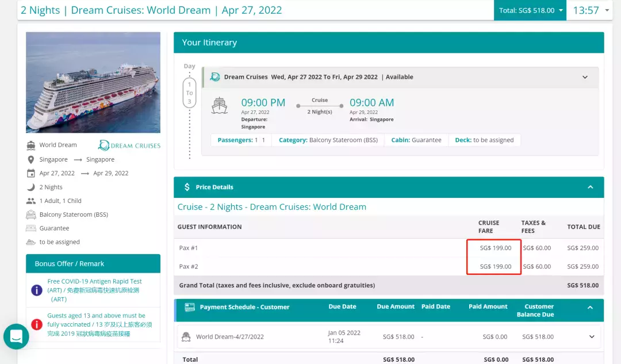Click the Payment Schedule card icon

click(x=190, y=307)
